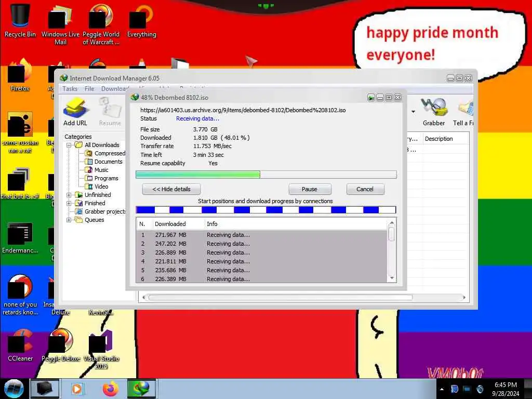Open the Windows Live Mail desktop icon
This screenshot has width=532, height=399.
click(60, 24)
